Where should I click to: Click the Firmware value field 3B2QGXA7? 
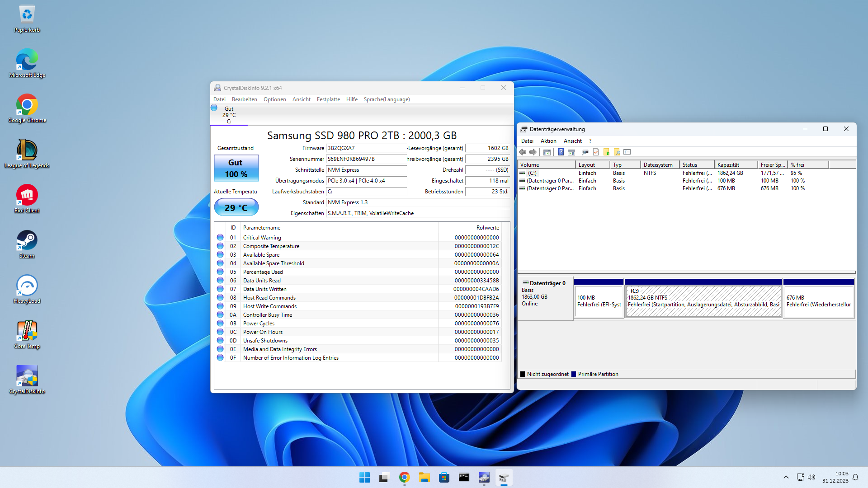point(365,148)
